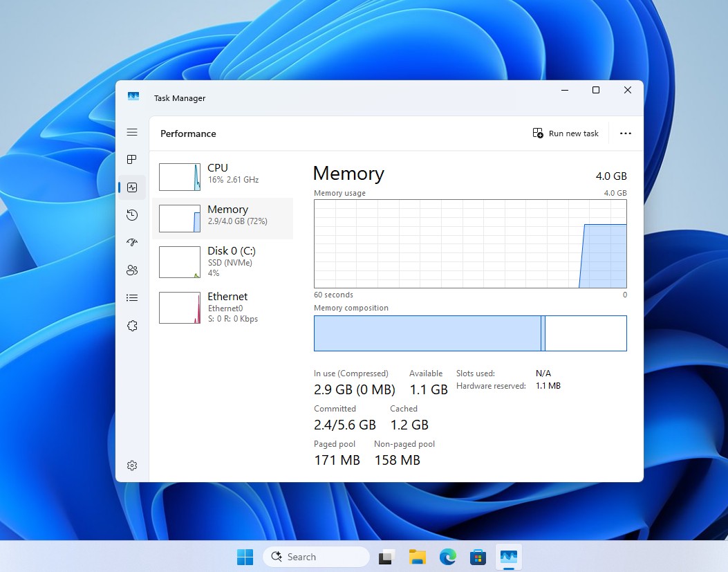
Task: Select the Performance page icon in sidebar
Action: pyautogui.click(x=132, y=187)
